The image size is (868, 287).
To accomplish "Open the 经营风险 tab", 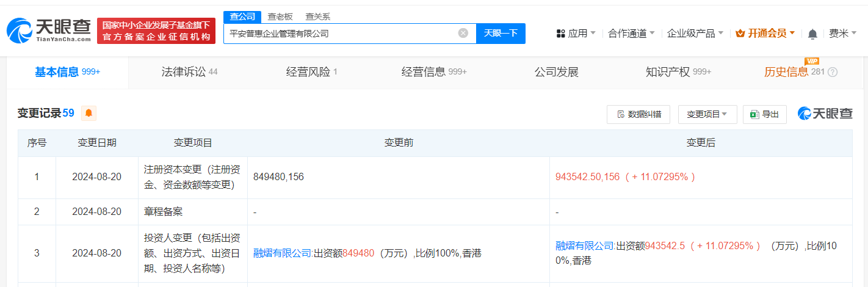I will pos(311,72).
